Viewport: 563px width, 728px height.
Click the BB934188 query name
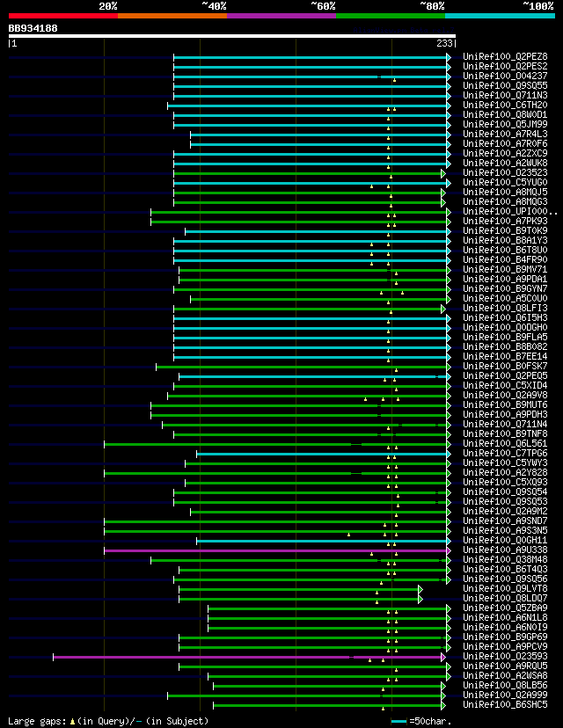[x=33, y=28]
